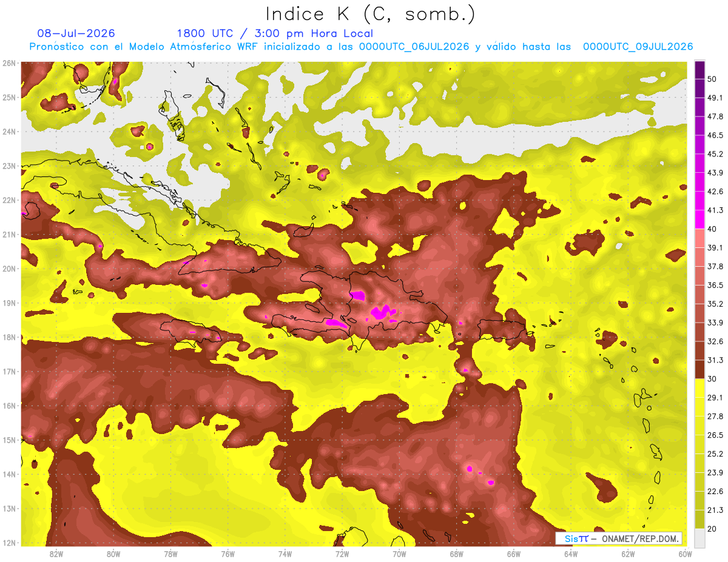Click the color bar value 50

click(712, 79)
